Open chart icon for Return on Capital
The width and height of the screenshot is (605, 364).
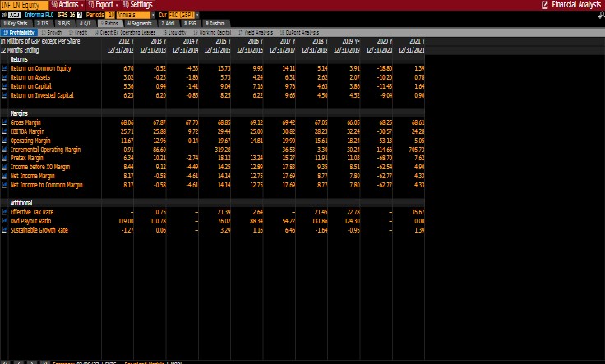click(x=4, y=86)
